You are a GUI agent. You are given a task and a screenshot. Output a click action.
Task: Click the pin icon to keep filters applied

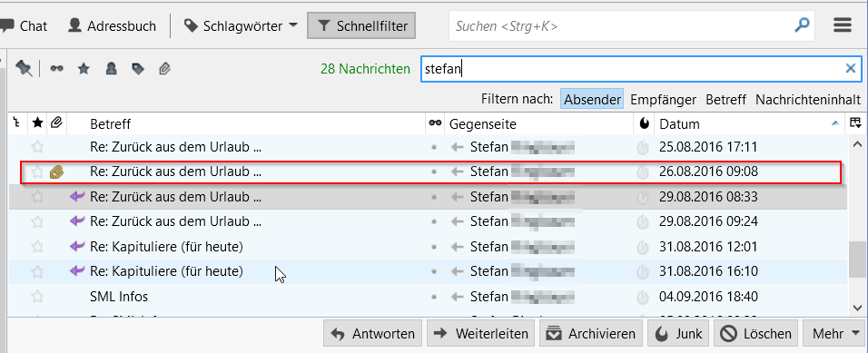24,69
